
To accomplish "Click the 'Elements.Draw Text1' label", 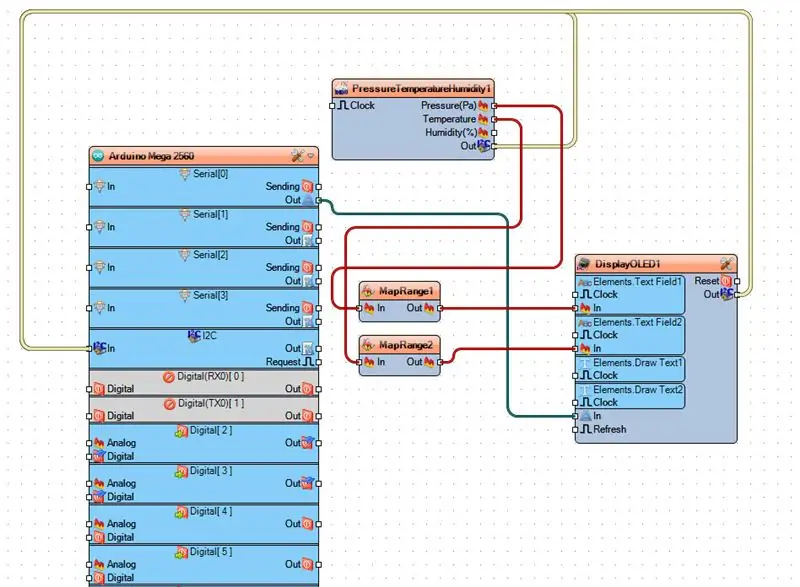I will click(638, 363).
